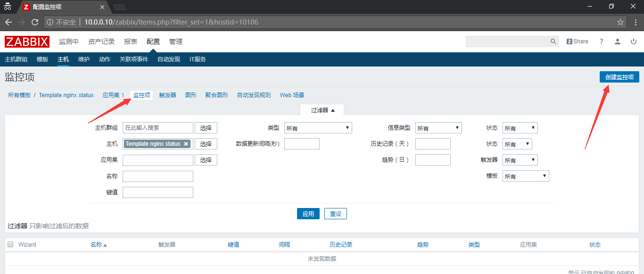Reload the page with the refresh icon

pyautogui.click(x=35, y=22)
